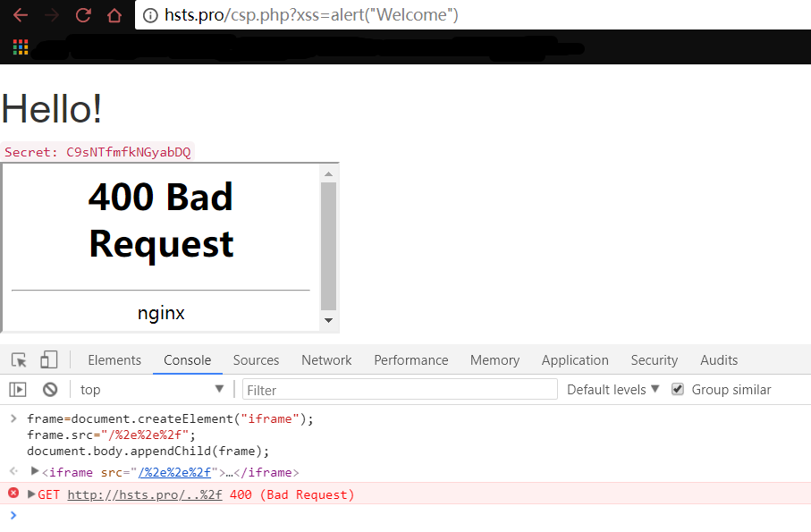811x532 pixels.
Task: Open the Default levels dropdown
Action: pyautogui.click(x=612, y=390)
